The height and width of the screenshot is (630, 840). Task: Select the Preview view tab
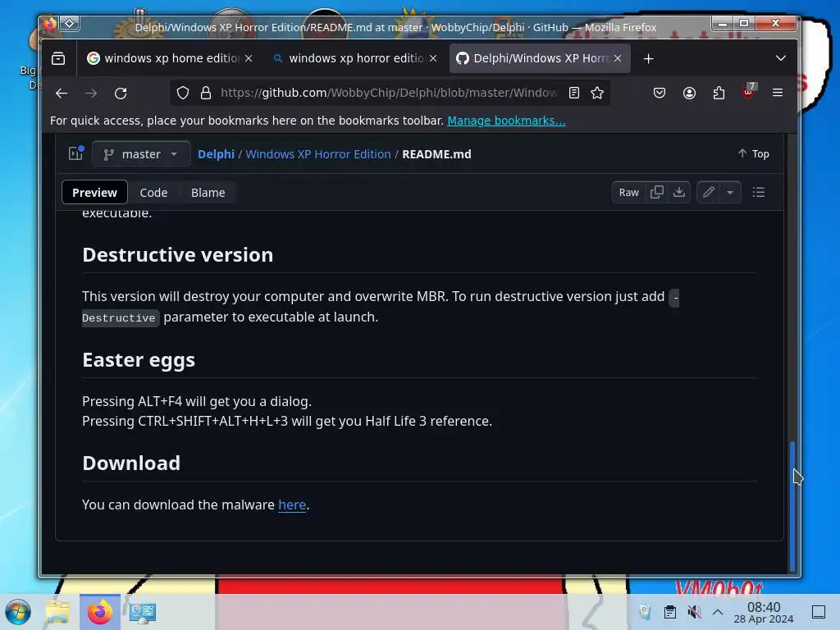95,192
